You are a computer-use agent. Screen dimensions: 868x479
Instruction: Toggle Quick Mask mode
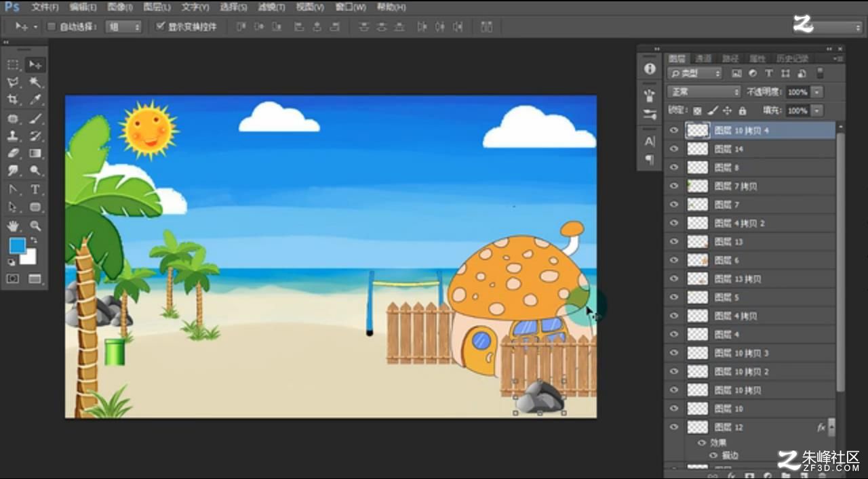pos(13,278)
